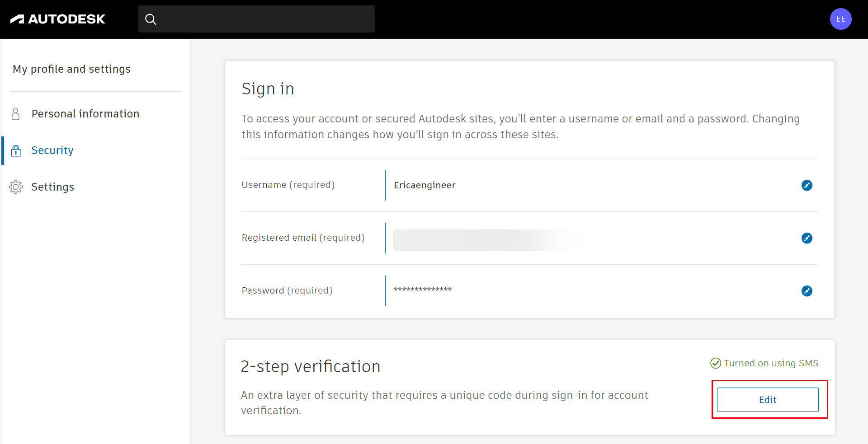Click the Turned on using SMS status
The width and height of the screenshot is (868, 444).
[771, 363]
